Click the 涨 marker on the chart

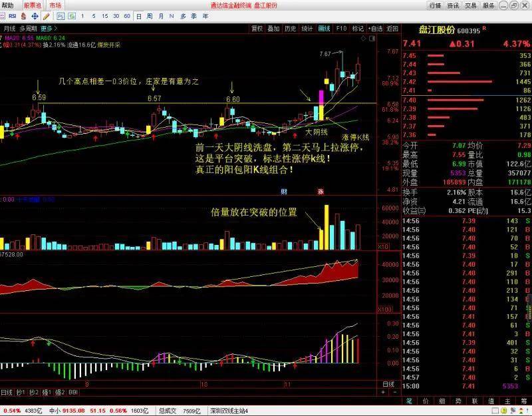click(x=321, y=192)
